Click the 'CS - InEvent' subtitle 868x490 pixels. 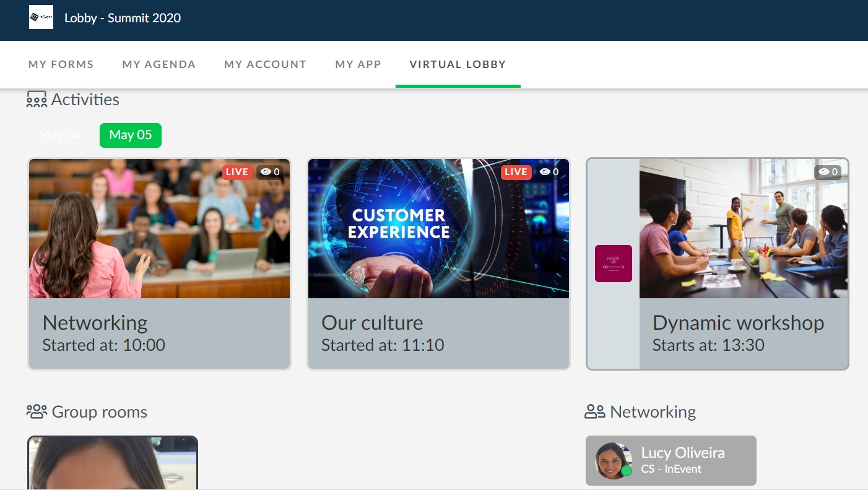tap(671, 469)
